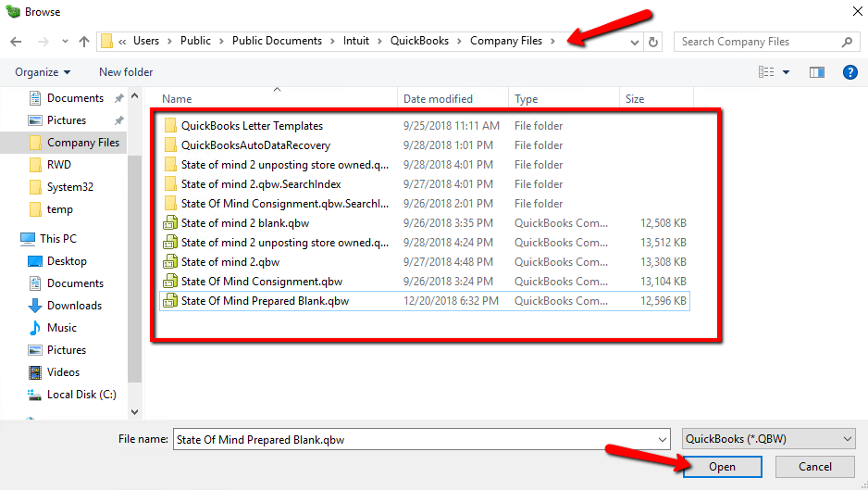This screenshot has height=490, width=868.
Task: Open the Help icon
Action: [x=849, y=72]
